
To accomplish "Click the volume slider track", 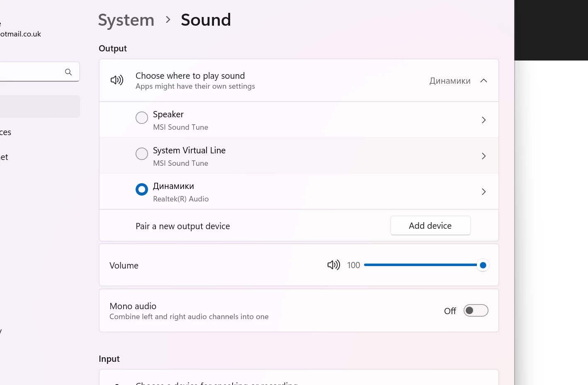I will 419,265.
